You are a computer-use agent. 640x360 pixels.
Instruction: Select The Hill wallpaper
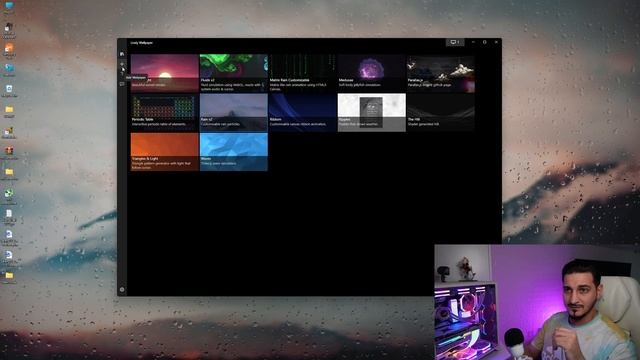(x=440, y=112)
